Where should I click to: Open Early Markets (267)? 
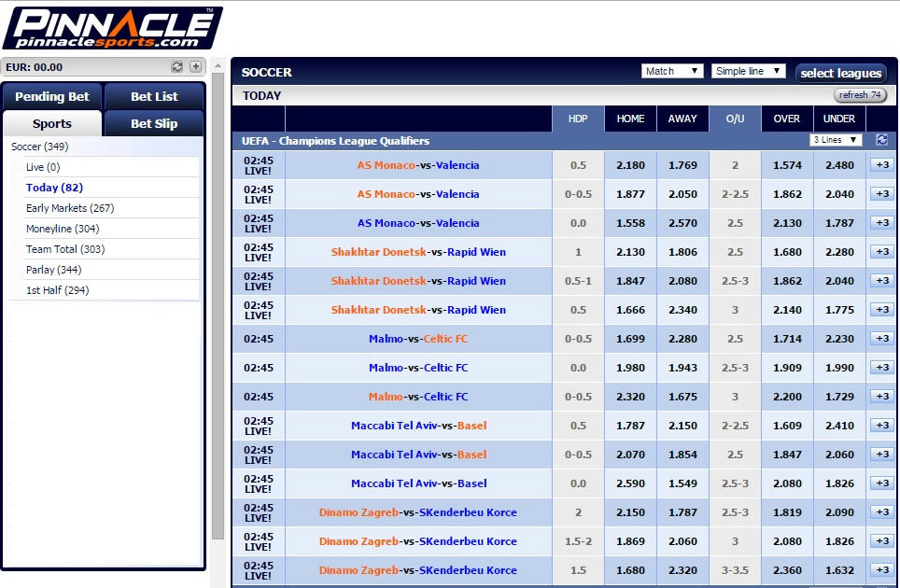tap(70, 208)
